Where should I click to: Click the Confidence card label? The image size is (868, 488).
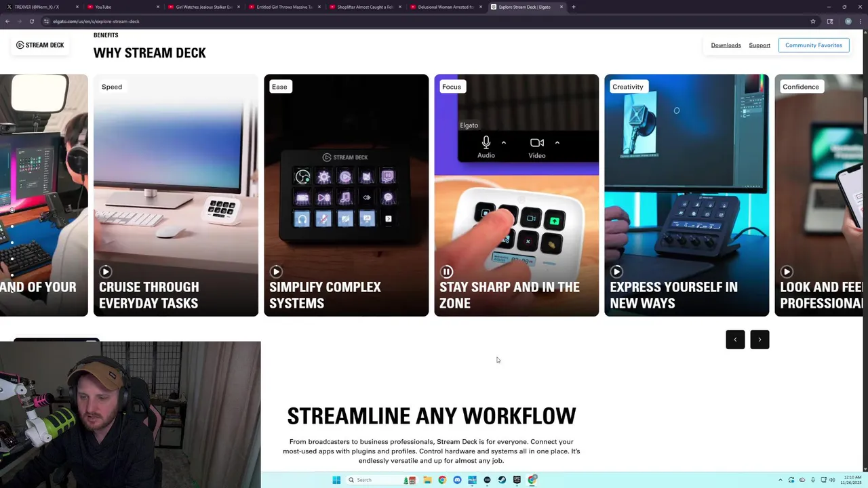801,87
